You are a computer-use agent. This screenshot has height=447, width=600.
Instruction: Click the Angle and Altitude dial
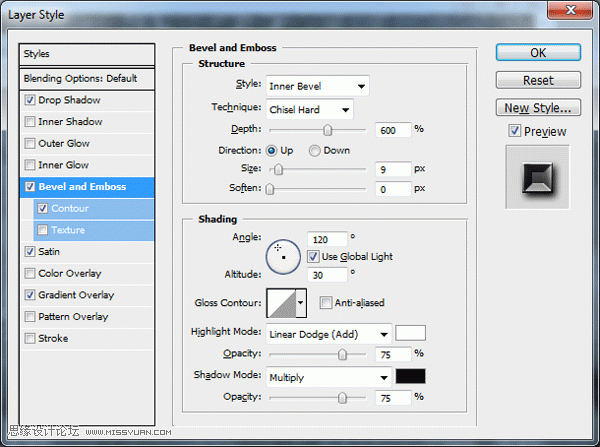tap(283, 257)
